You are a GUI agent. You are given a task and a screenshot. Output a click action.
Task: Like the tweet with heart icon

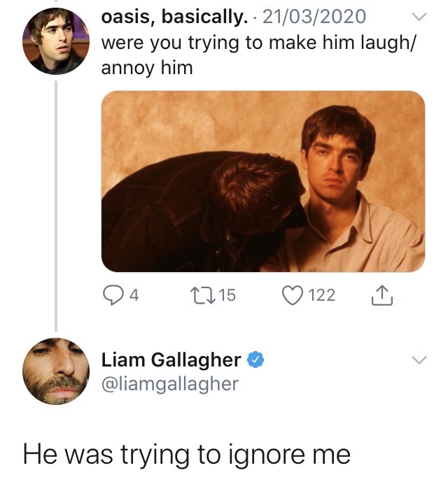pos(293,295)
